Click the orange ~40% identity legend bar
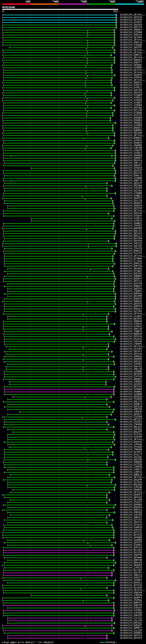146x644 pixels. pyautogui.click(x=45, y=4)
